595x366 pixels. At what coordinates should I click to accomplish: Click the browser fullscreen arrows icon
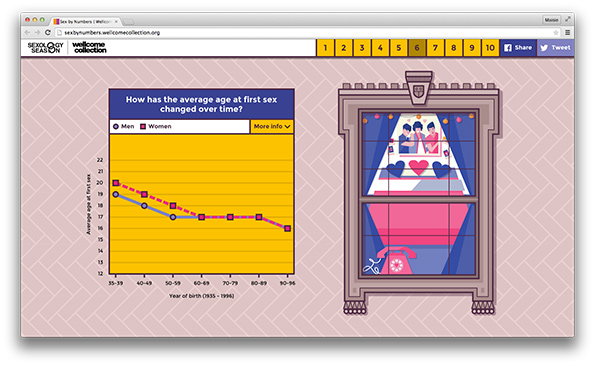point(568,19)
